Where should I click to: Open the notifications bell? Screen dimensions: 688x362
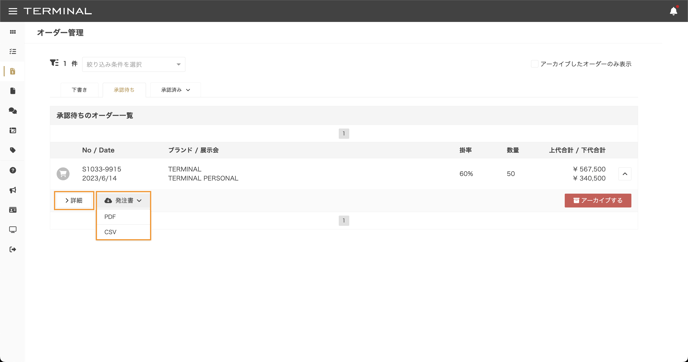click(x=674, y=11)
